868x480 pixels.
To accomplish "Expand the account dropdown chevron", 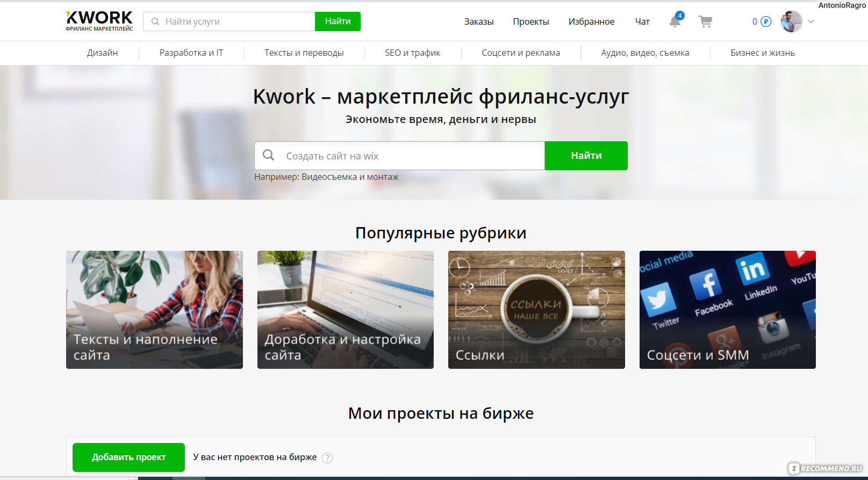I will point(811,21).
